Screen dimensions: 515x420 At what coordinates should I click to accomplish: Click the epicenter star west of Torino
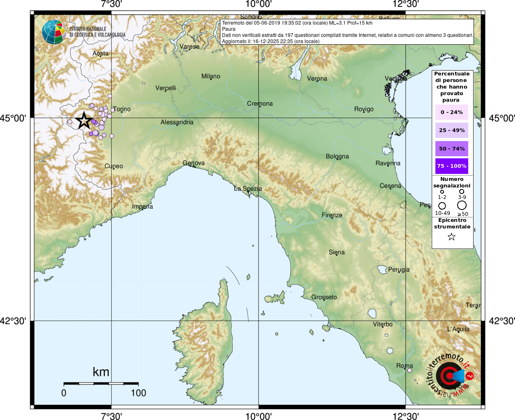point(84,120)
